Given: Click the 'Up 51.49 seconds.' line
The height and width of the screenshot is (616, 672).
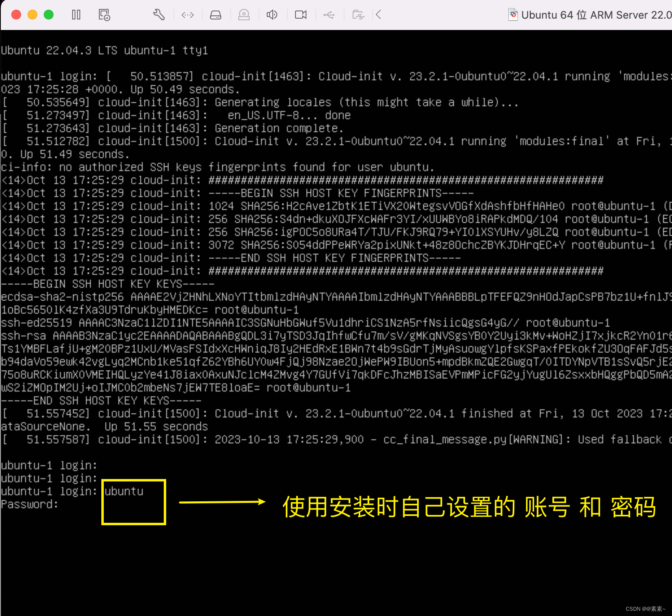Looking at the screenshot, I should [x=65, y=154].
